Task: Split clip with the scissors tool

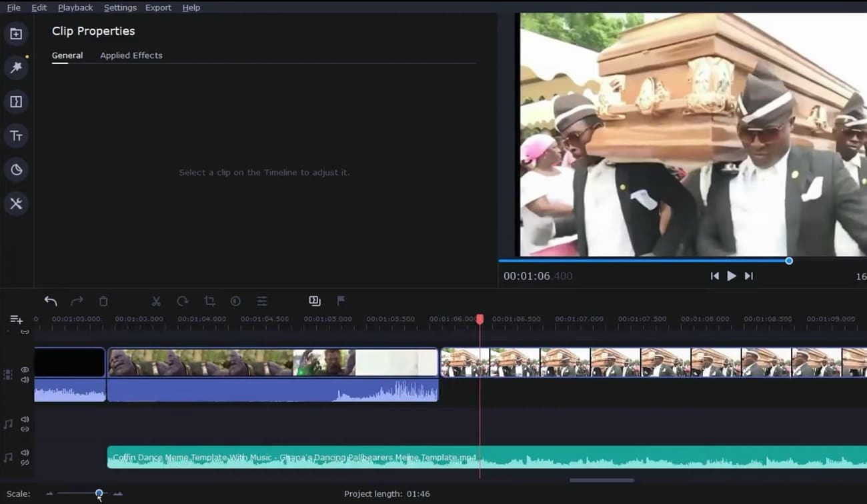Action: tap(156, 301)
